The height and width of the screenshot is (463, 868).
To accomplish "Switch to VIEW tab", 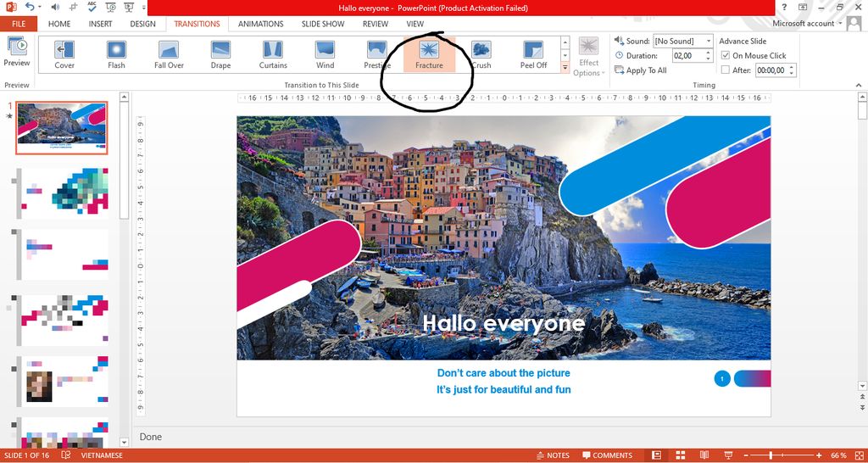I will pyautogui.click(x=415, y=24).
